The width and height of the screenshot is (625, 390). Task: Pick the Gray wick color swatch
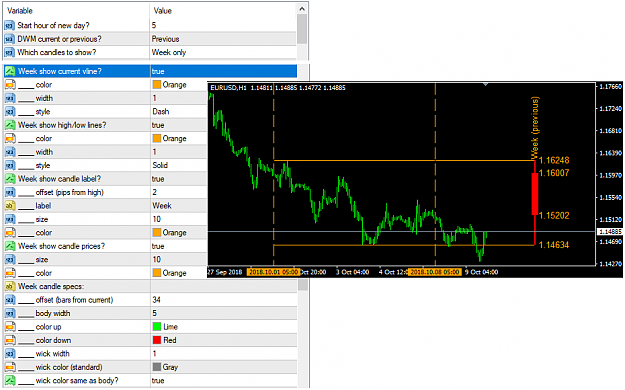click(157, 367)
